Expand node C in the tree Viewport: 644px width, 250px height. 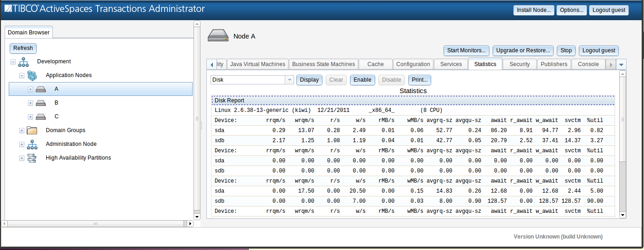coord(30,117)
